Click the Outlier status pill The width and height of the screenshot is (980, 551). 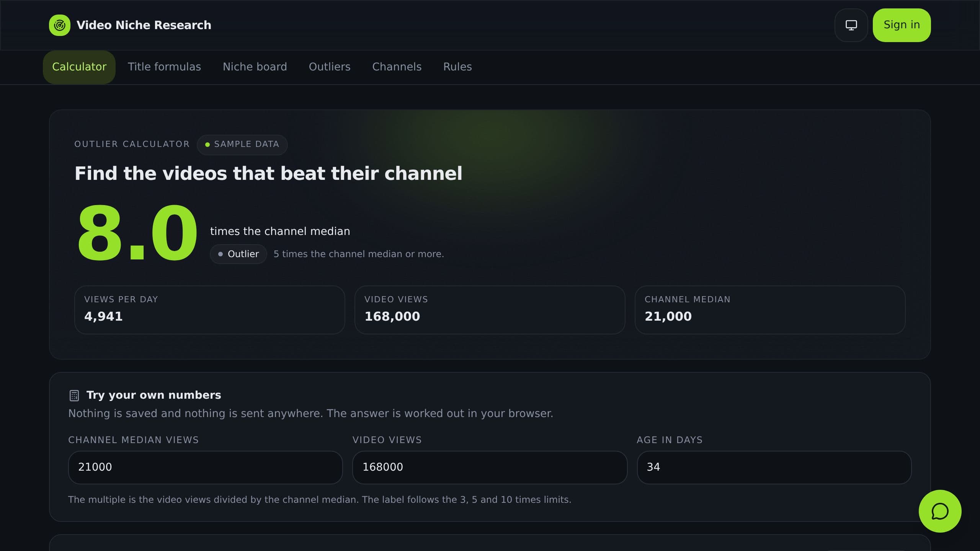[238, 254]
